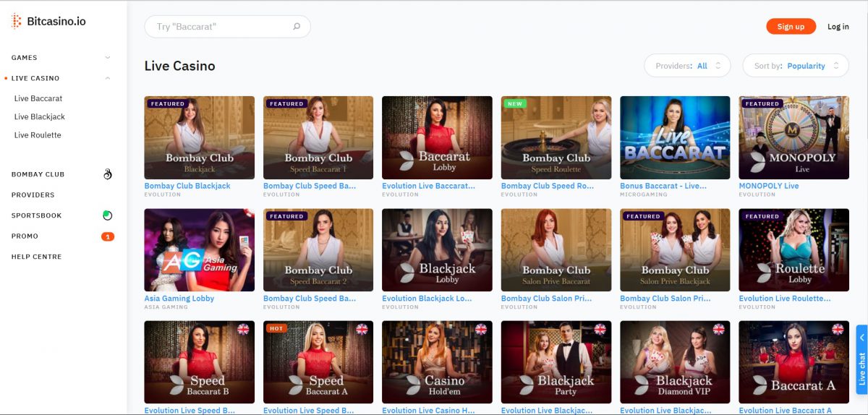The height and width of the screenshot is (415, 868).
Task: Open the Evolution Baccarat Lobby thumbnail
Action: tap(437, 137)
